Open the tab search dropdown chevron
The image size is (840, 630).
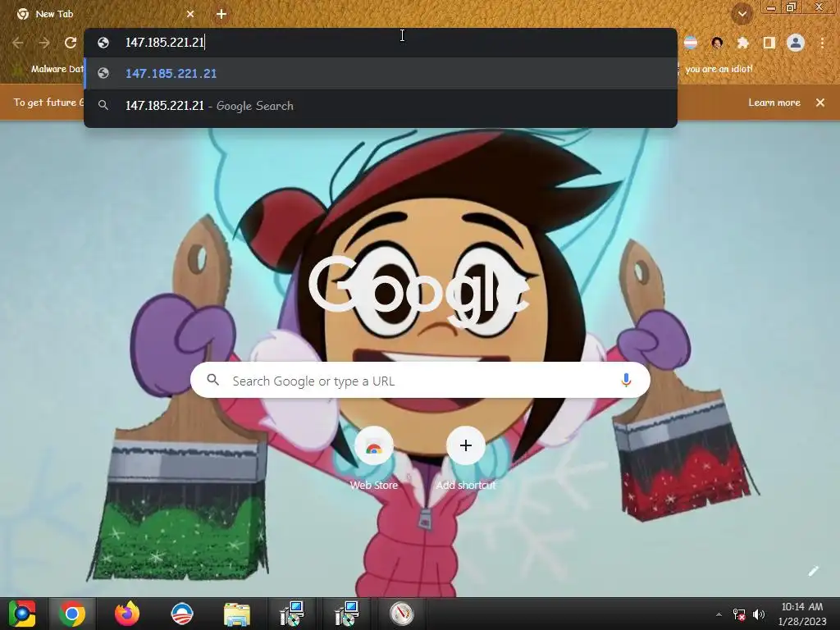click(x=742, y=14)
